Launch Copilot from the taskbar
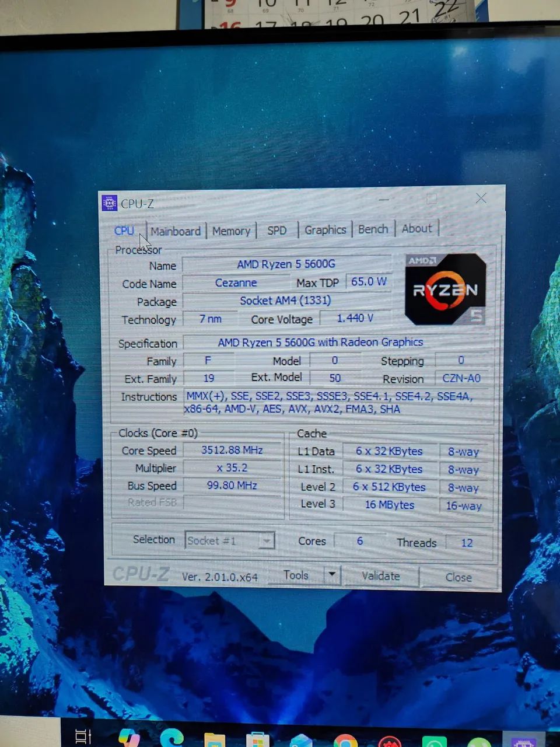 click(129, 737)
